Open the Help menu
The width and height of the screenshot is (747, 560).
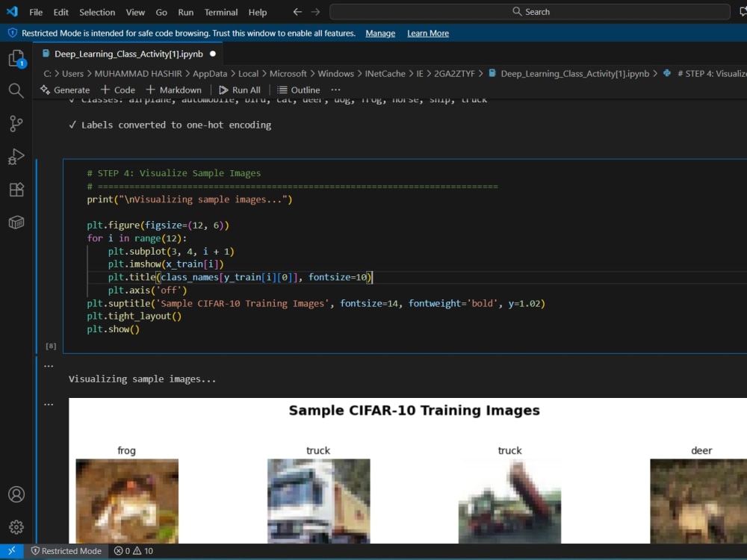pos(257,13)
